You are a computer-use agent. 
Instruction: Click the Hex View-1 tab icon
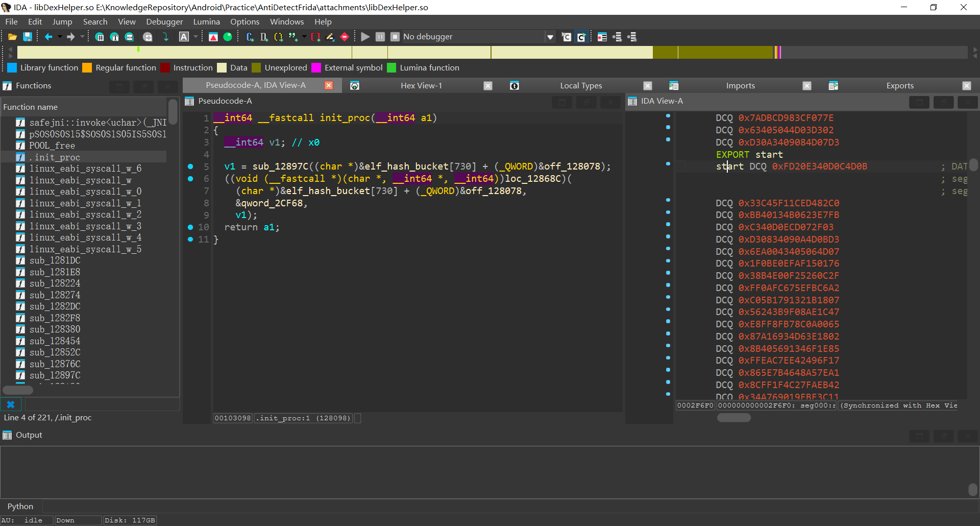point(355,86)
